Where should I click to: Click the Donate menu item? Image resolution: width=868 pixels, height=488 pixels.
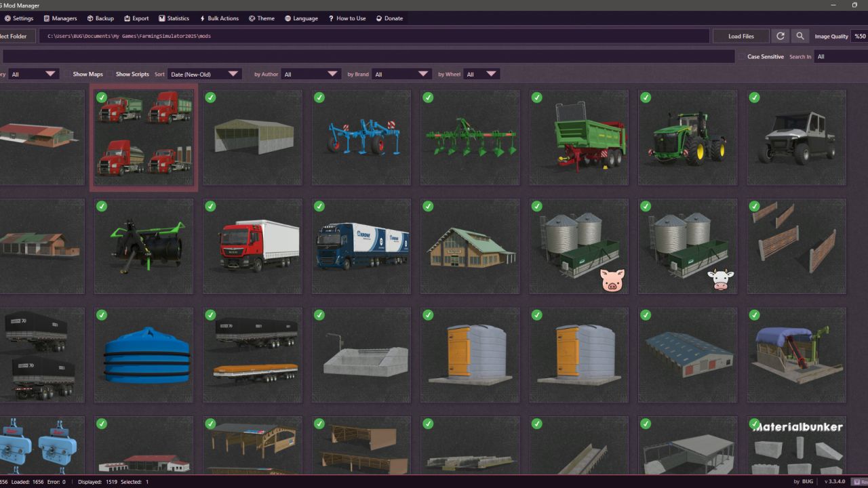[x=389, y=18]
